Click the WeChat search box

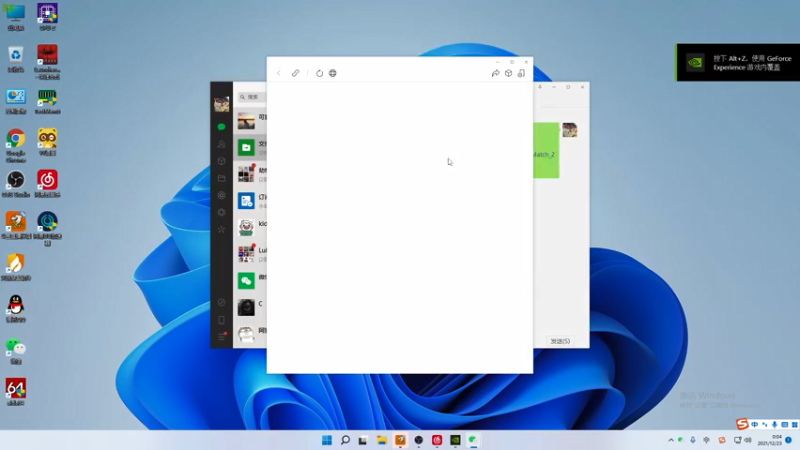(x=252, y=97)
